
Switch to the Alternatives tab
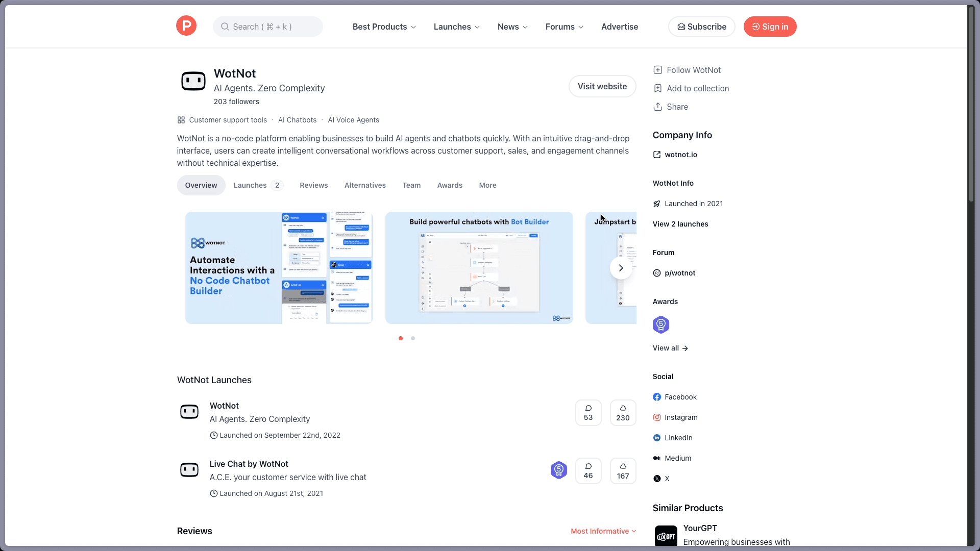pos(365,185)
